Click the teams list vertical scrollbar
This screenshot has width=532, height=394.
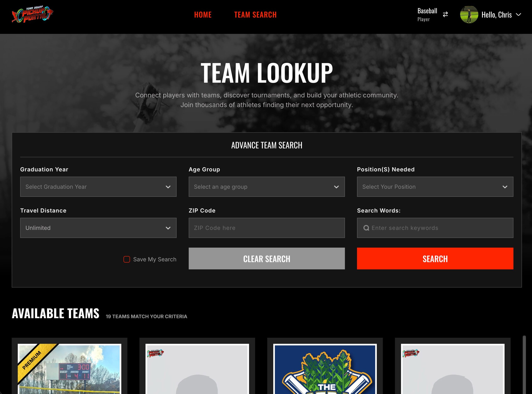[524, 365]
